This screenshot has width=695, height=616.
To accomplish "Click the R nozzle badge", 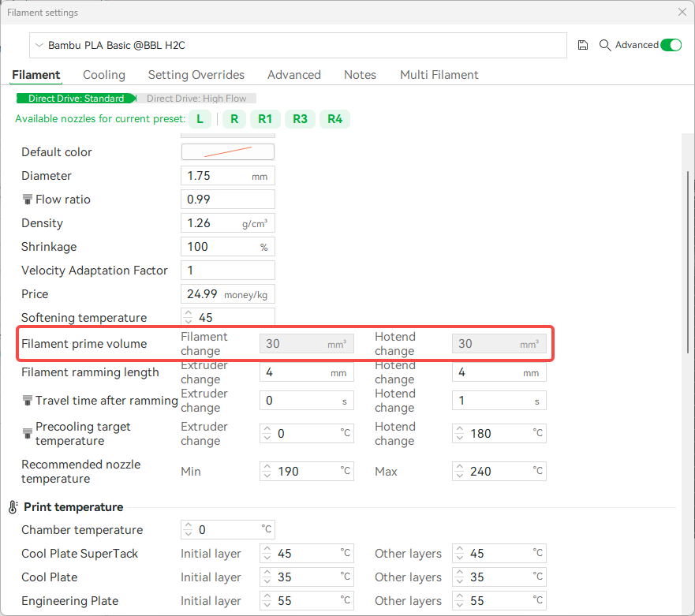I will (234, 119).
